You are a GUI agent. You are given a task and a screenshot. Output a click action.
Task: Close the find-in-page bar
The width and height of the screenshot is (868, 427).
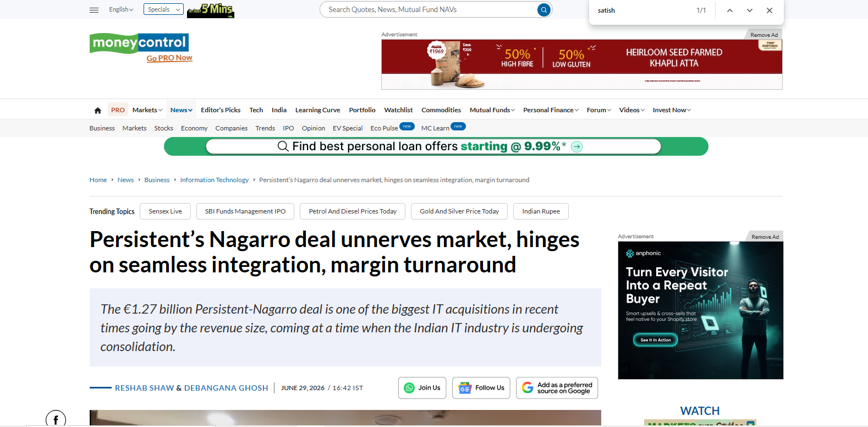pyautogui.click(x=770, y=10)
